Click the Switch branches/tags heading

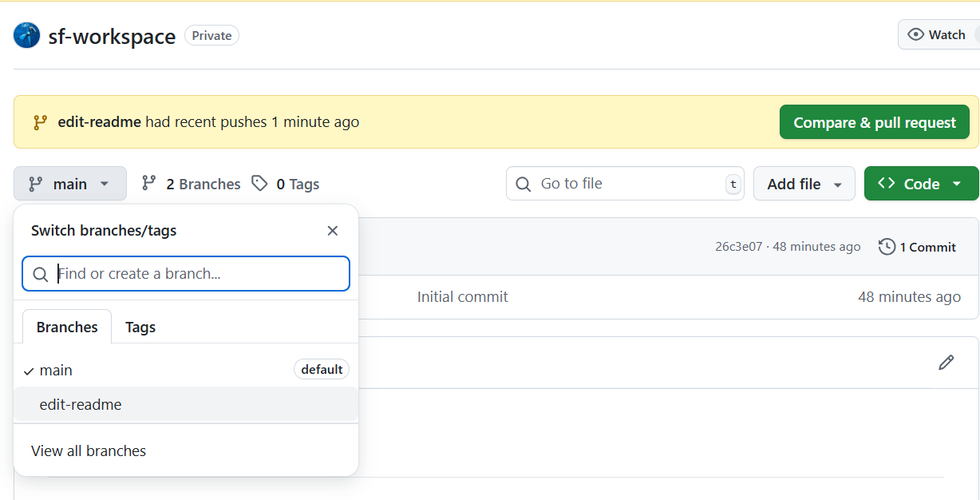coord(104,231)
